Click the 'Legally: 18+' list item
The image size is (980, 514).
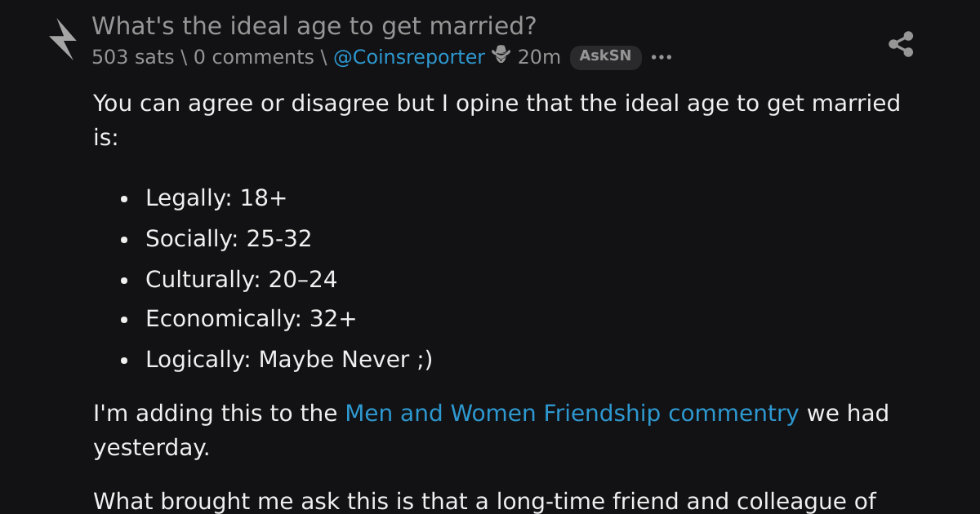[216, 198]
